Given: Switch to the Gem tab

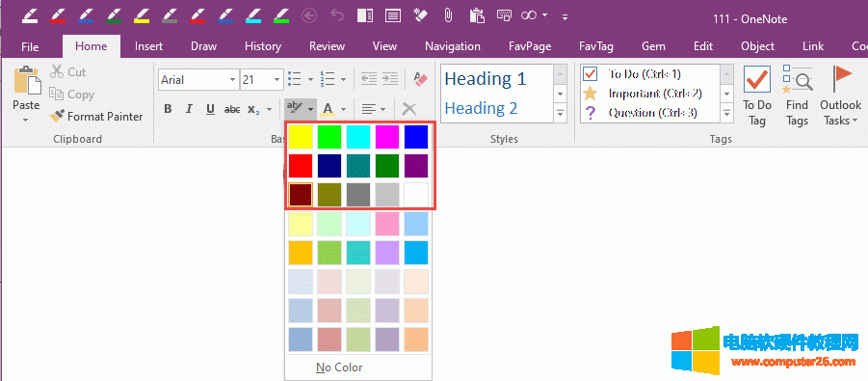Looking at the screenshot, I should (653, 46).
